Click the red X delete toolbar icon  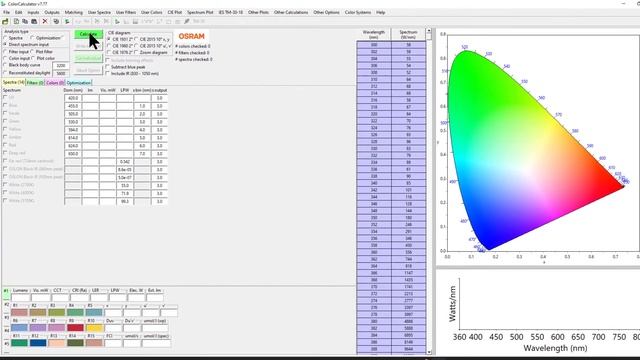point(45,21)
